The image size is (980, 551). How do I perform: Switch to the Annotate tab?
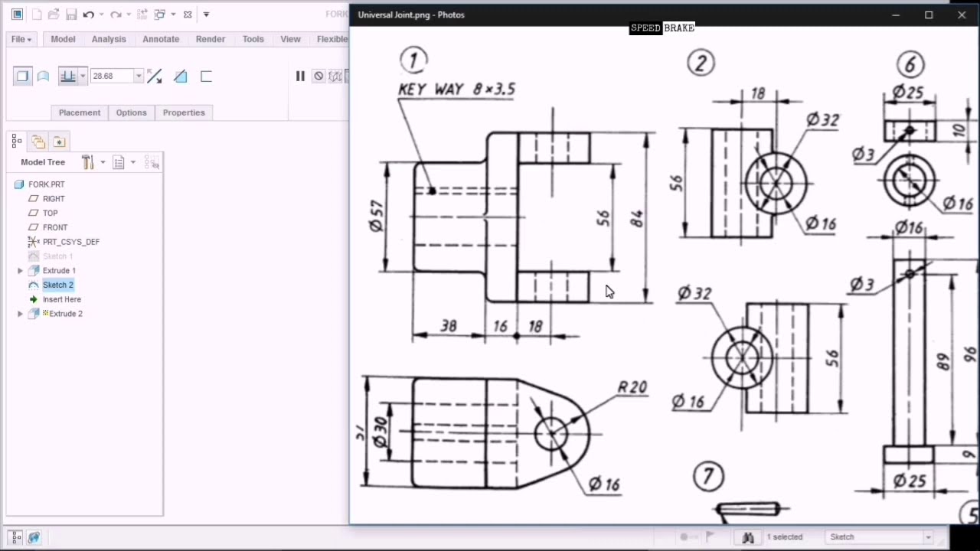pyautogui.click(x=161, y=39)
